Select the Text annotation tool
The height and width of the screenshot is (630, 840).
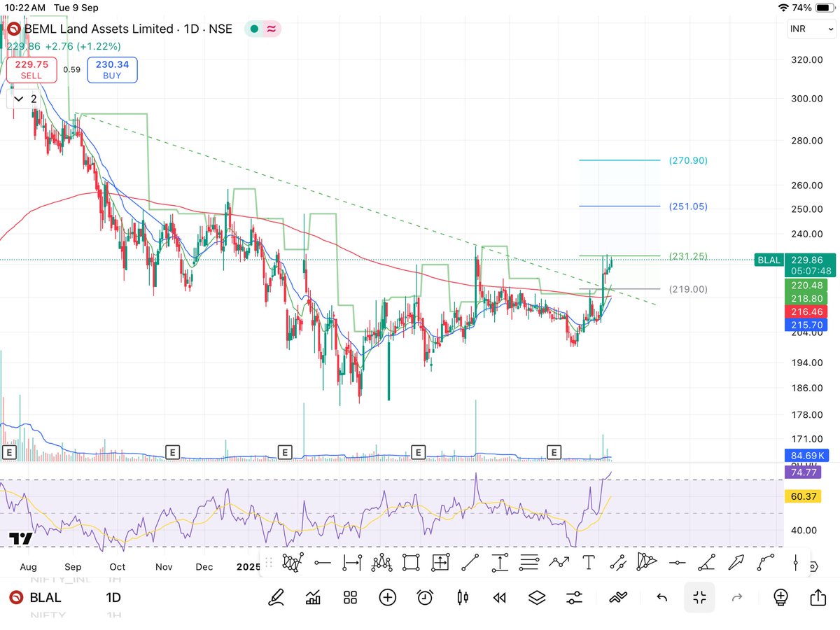click(x=589, y=562)
